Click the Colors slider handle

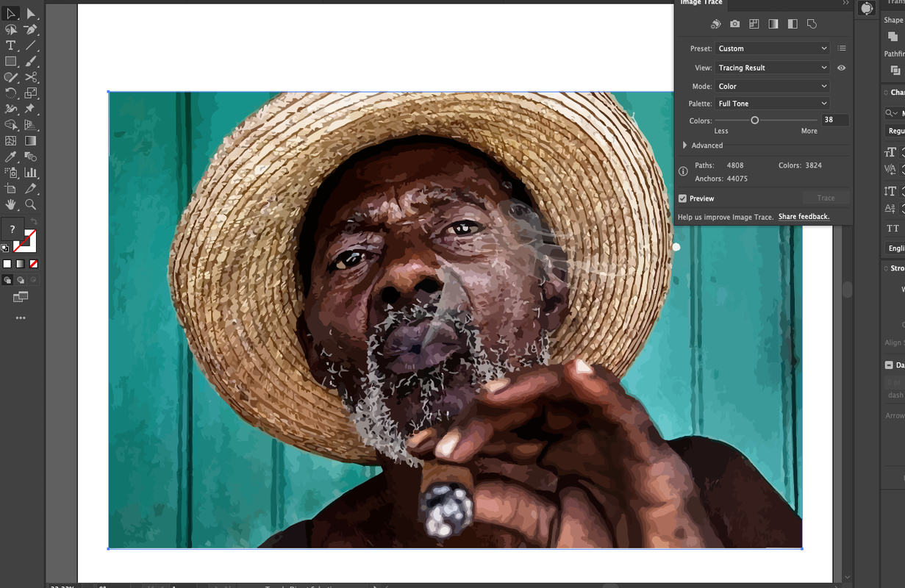pyautogui.click(x=754, y=120)
